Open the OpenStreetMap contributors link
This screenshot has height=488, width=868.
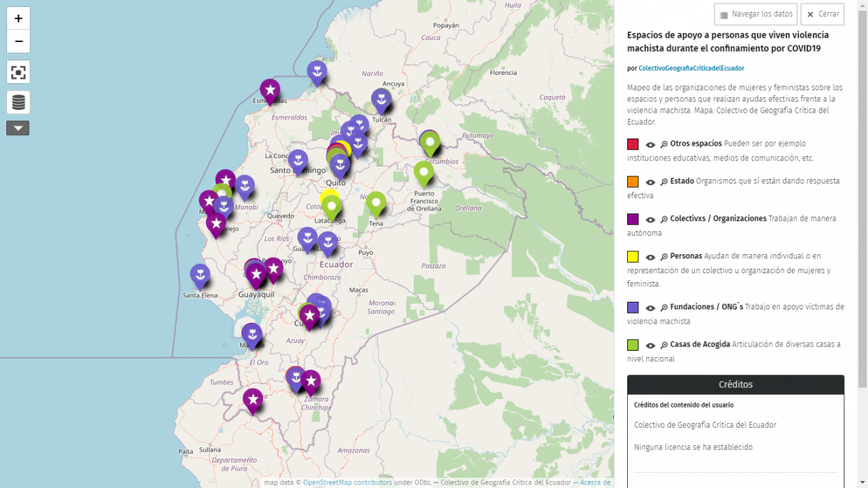(x=347, y=482)
